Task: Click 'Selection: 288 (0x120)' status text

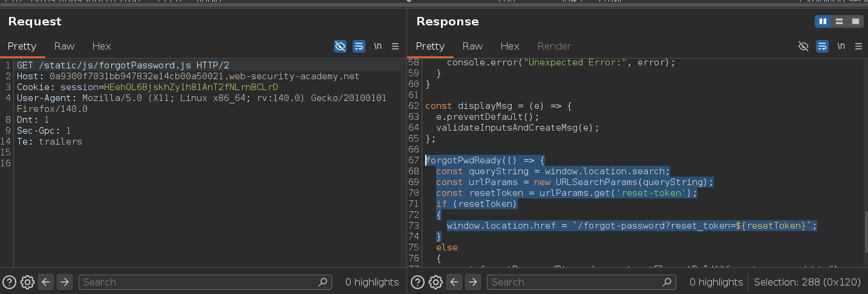Action: (x=808, y=282)
